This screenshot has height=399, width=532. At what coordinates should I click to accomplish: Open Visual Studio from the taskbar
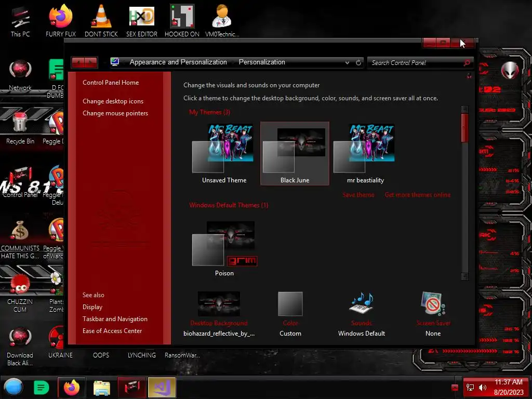coord(162,387)
